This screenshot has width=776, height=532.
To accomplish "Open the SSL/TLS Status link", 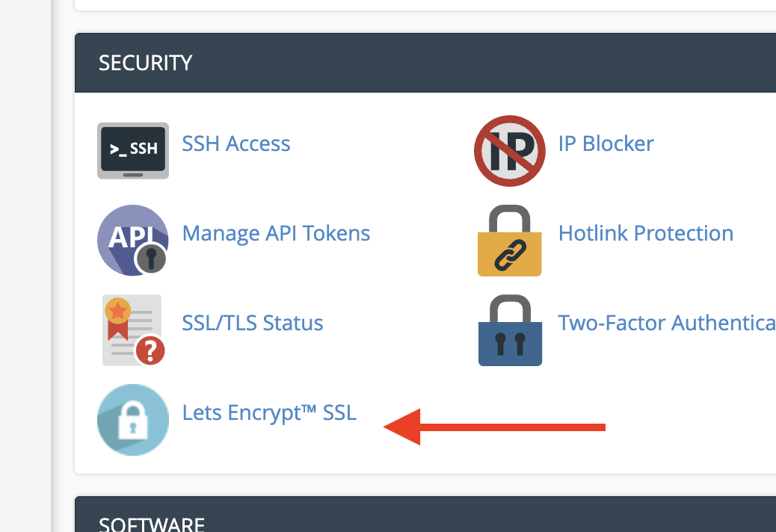I will 253,324.
